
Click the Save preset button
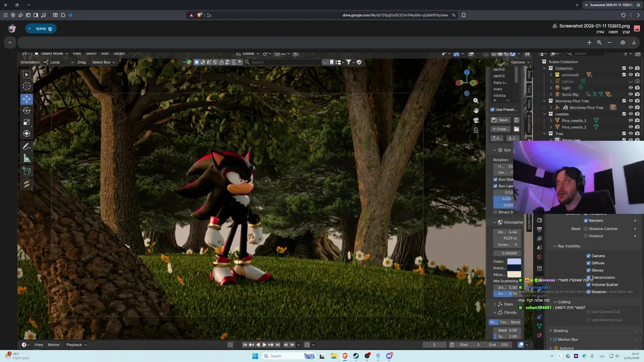point(501,120)
